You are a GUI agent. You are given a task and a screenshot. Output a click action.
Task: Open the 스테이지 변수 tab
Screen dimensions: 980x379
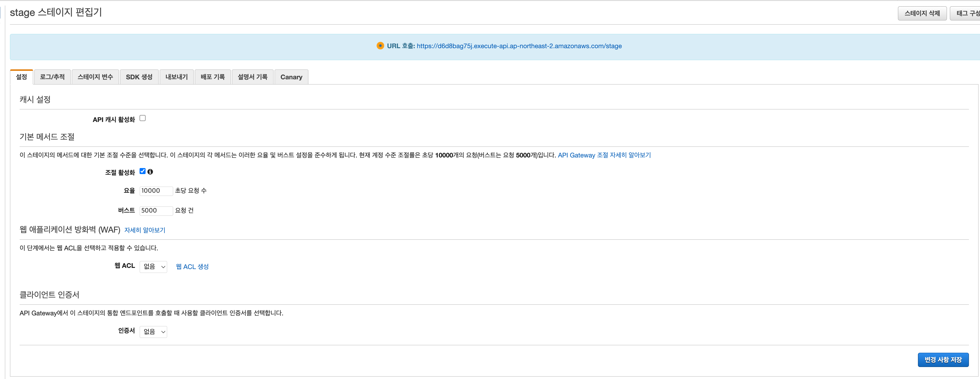click(95, 77)
